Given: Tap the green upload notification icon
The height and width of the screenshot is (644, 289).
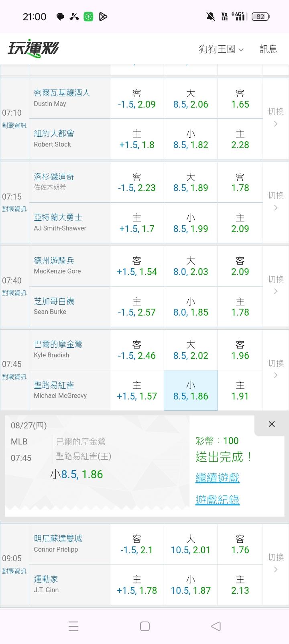Looking at the screenshot, I should (88, 16).
